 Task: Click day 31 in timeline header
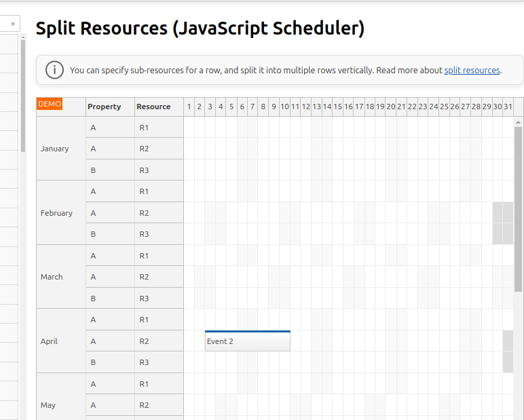[x=508, y=107]
